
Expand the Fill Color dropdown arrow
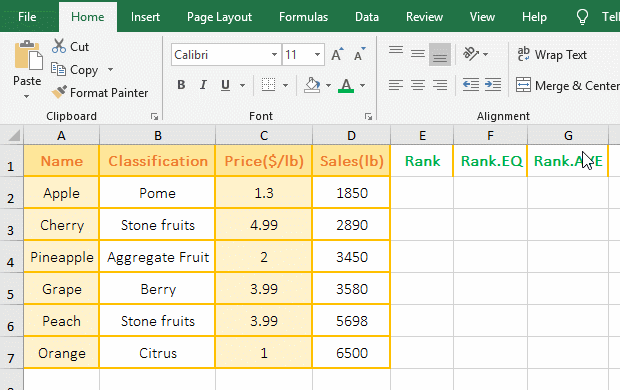(x=328, y=85)
